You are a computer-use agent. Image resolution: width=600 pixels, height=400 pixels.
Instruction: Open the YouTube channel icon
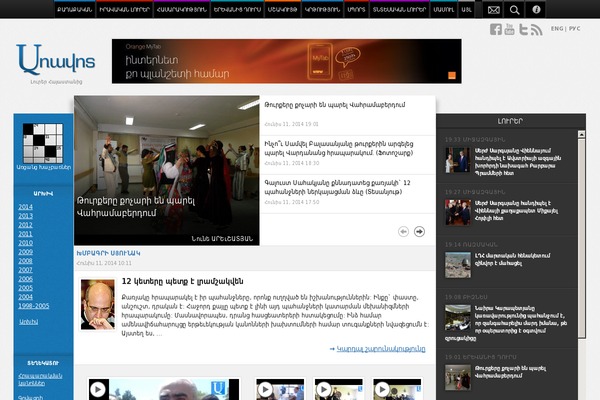[x=509, y=29]
